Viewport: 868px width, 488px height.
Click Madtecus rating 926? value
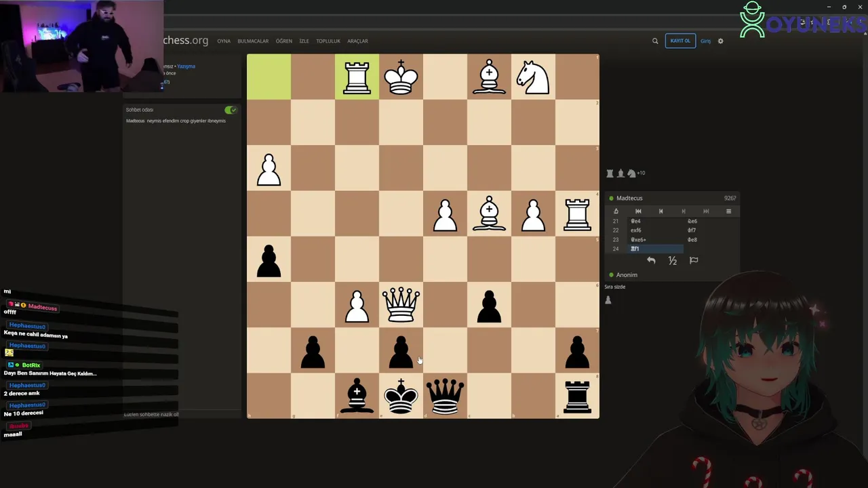[730, 198]
